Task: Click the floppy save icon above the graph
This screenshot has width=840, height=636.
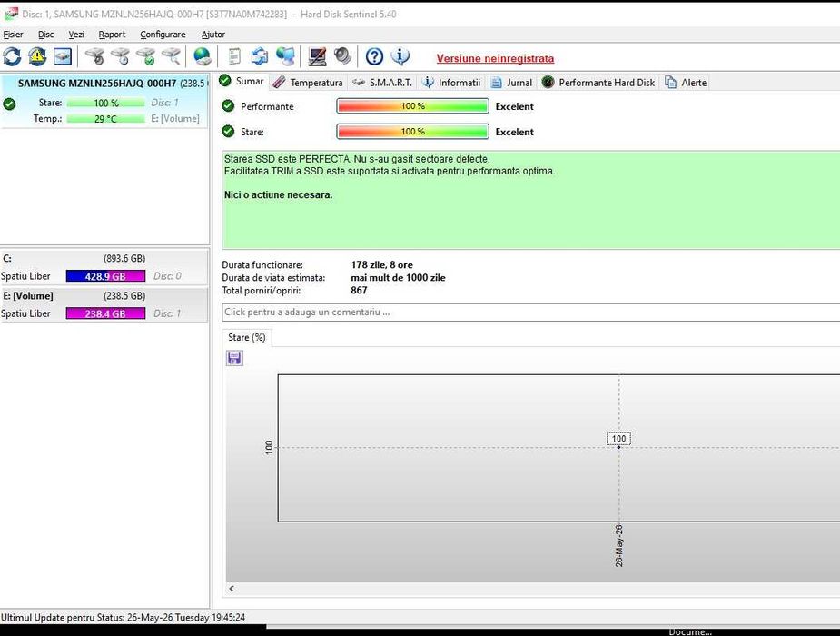Action: (234, 358)
